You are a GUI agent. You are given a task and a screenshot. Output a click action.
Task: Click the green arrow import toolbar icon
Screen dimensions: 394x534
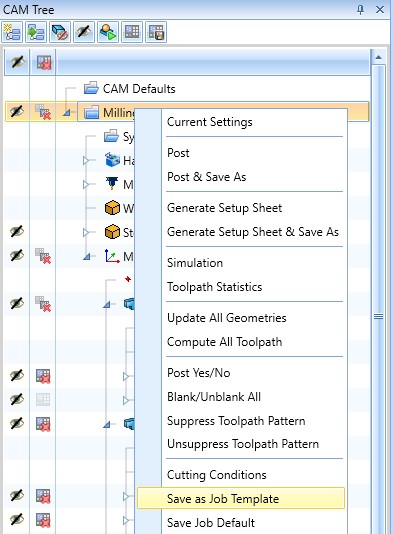[x=36, y=32]
